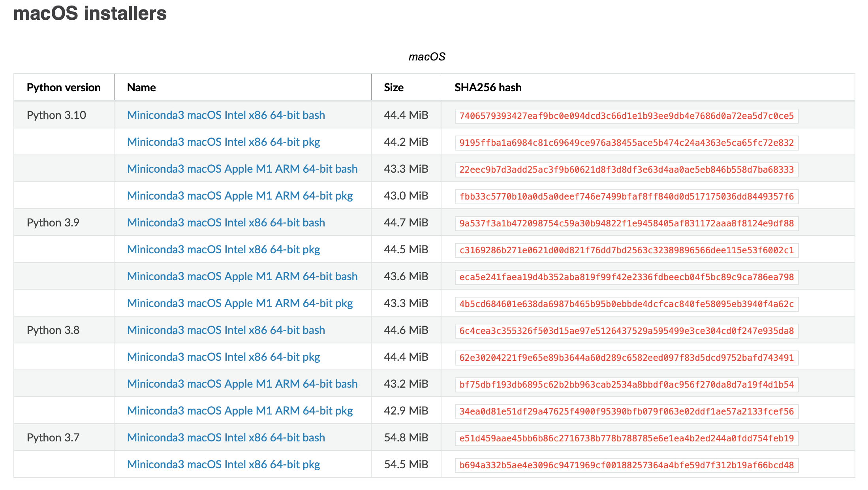Select Python 3.8 Intel x86 64-bit bash link
Screen dimensions: 868x490
226,330
